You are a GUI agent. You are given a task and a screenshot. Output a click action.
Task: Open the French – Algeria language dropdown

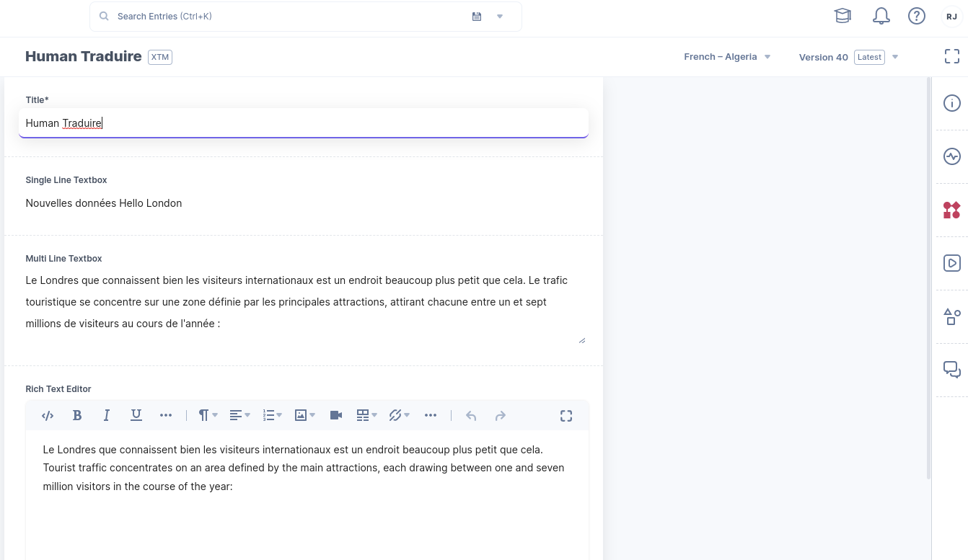click(x=727, y=56)
